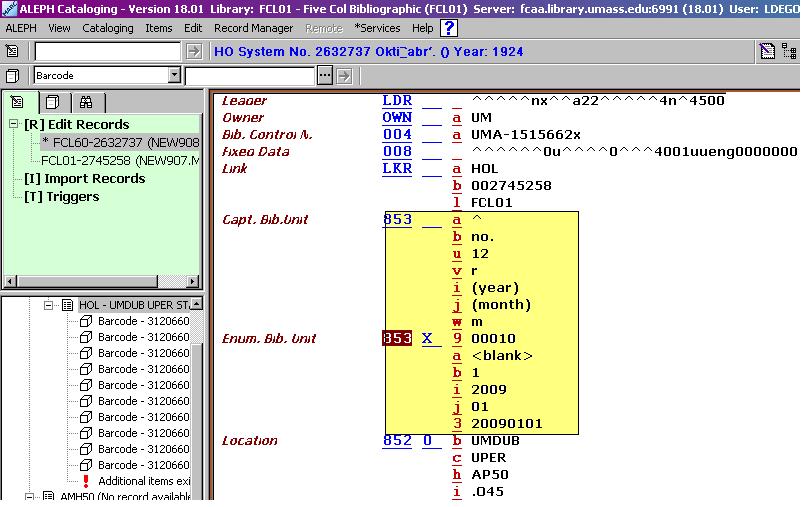Click into the barcode search input field
This screenshot has width=809, height=507.
(x=250, y=75)
